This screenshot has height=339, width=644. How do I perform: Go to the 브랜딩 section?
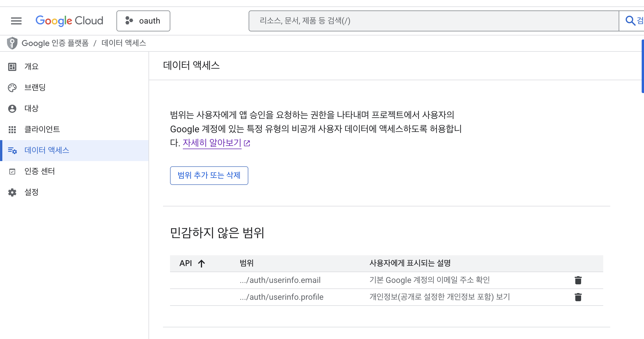tap(35, 88)
